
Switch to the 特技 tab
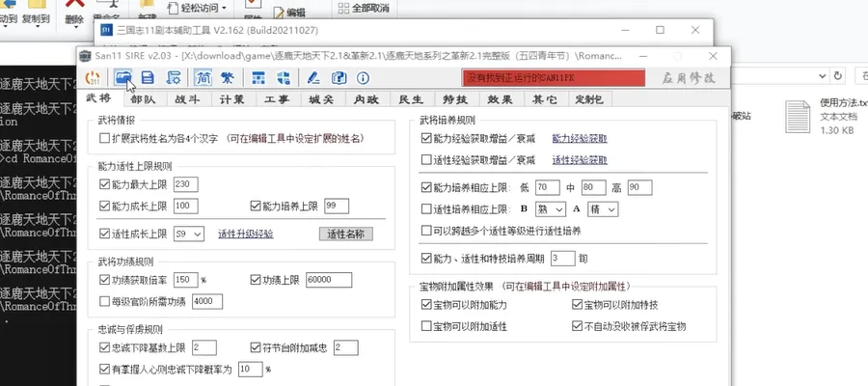point(455,99)
